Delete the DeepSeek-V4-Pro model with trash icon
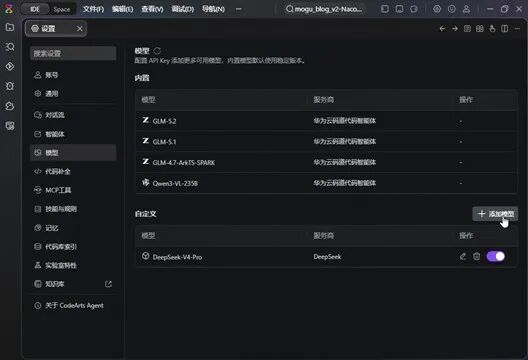528x360 pixels. [476, 257]
